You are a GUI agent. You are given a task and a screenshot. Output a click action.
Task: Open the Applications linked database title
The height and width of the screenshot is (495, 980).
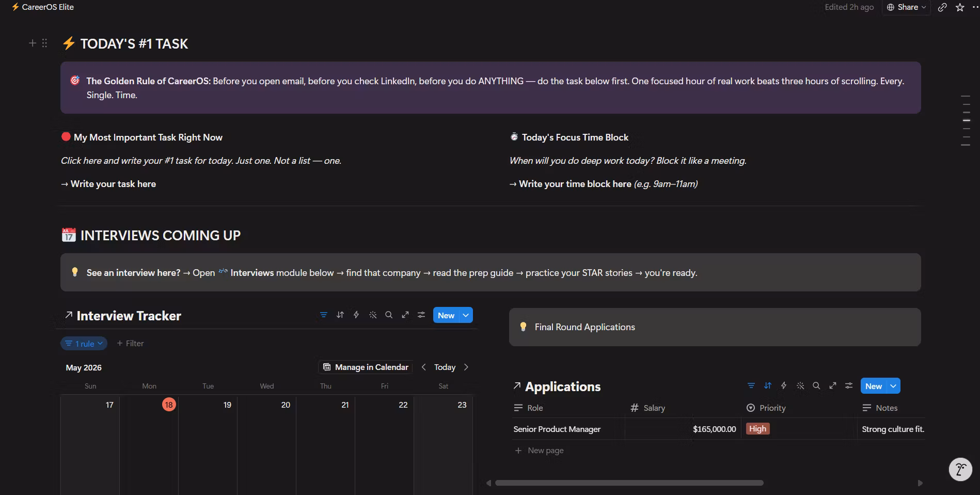(x=563, y=386)
